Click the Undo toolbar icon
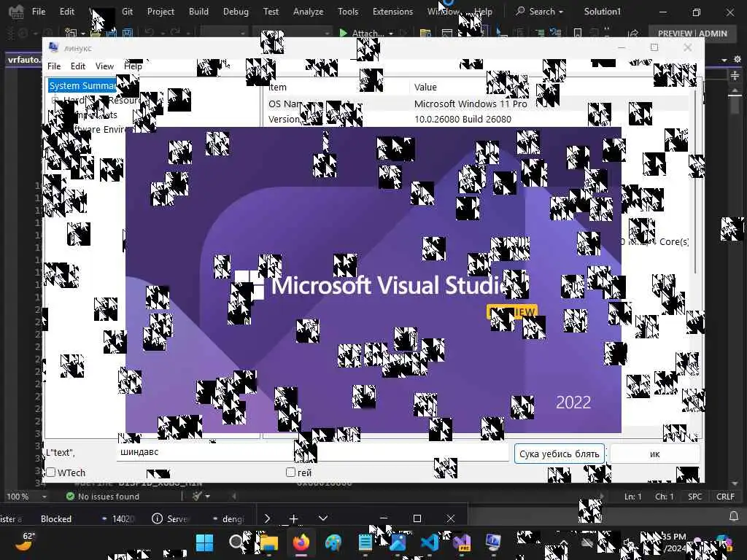 tap(149, 33)
